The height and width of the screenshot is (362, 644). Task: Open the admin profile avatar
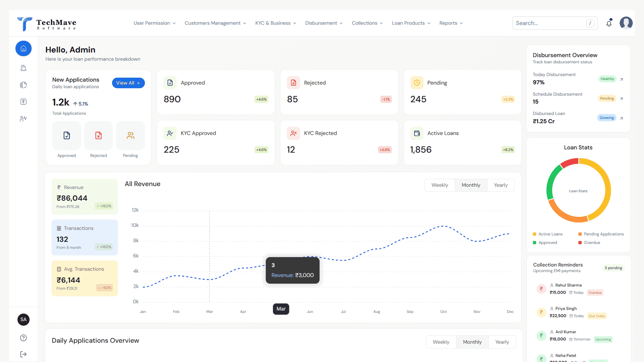(x=626, y=23)
